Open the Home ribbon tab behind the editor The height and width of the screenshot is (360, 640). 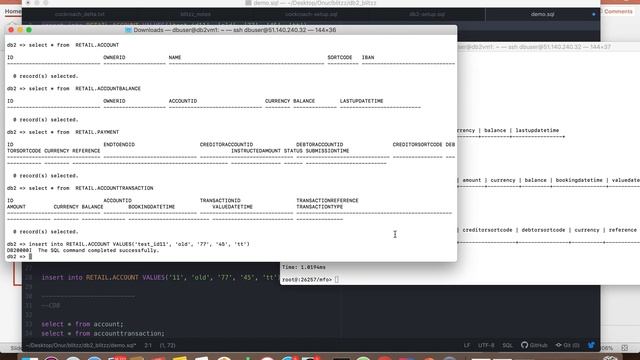[x=13, y=11]
